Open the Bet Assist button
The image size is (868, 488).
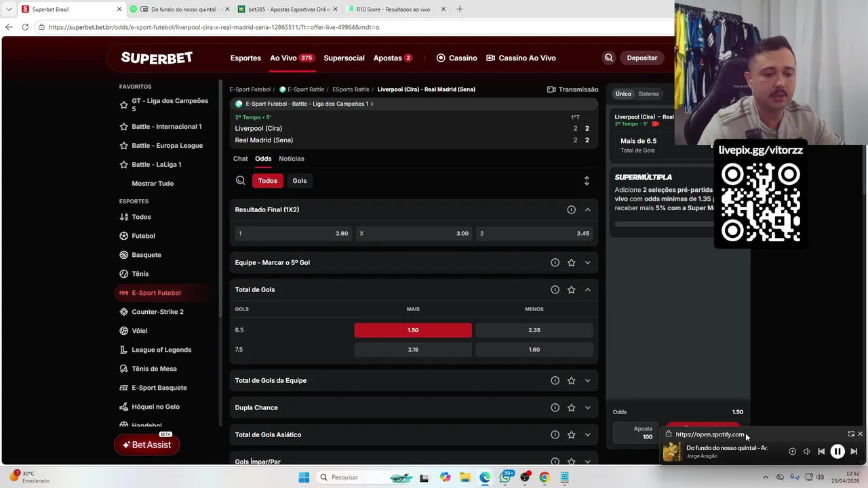pos(146,445)
